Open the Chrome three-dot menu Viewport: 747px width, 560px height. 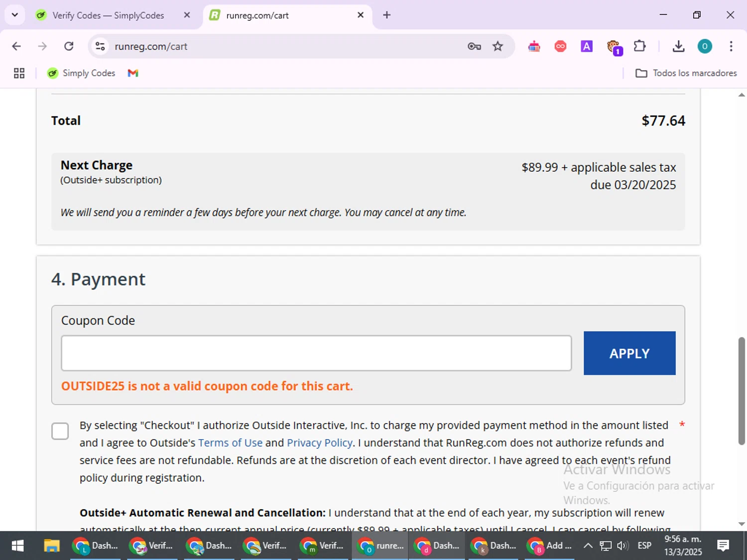click(x=731, y=46)
